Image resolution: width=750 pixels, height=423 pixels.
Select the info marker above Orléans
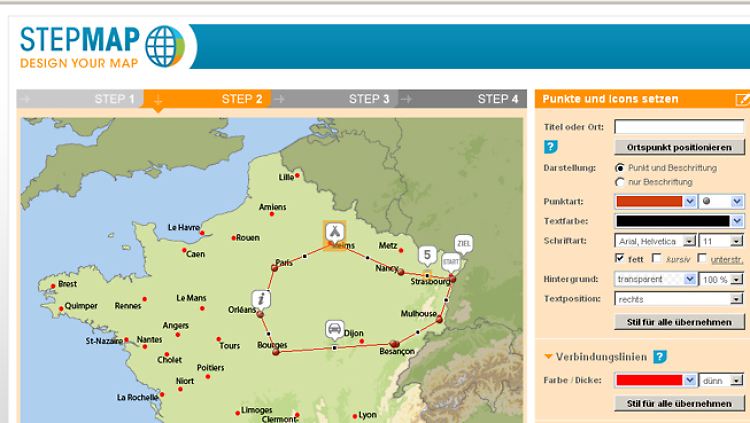(x=261, y=298)
